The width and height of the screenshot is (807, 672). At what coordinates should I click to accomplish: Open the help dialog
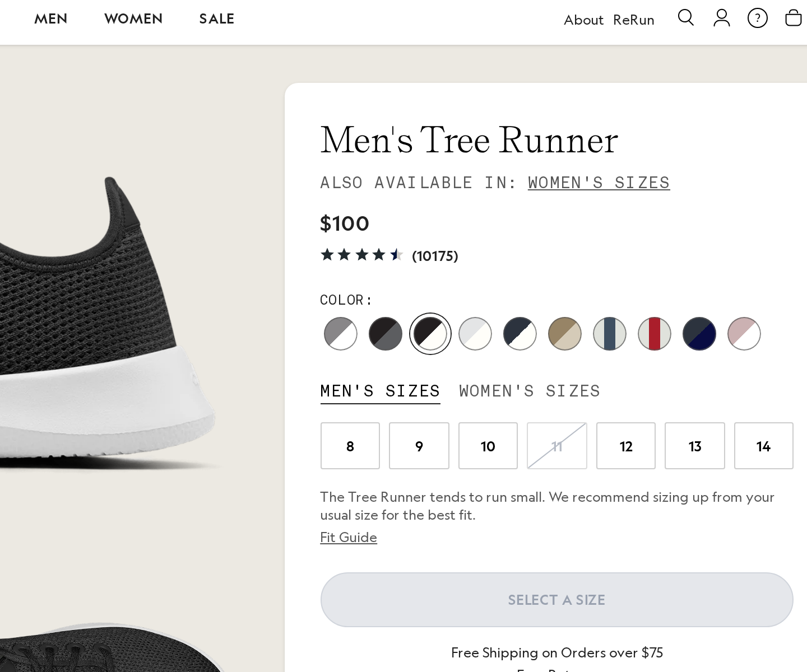tap(758, 18)
